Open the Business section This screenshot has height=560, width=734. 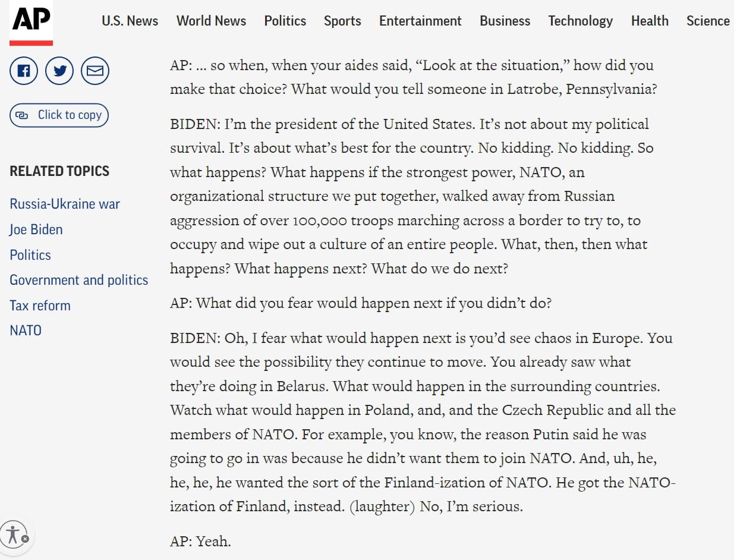click(505, 21)
